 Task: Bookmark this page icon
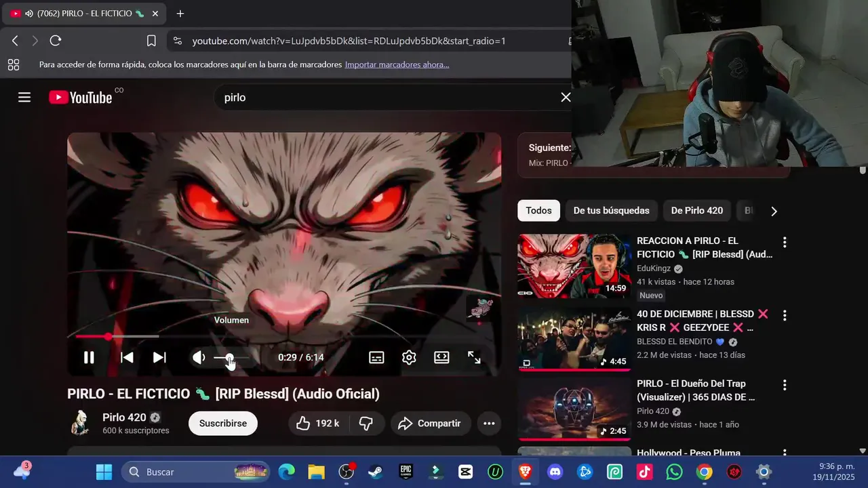click(x=151, y=41)
